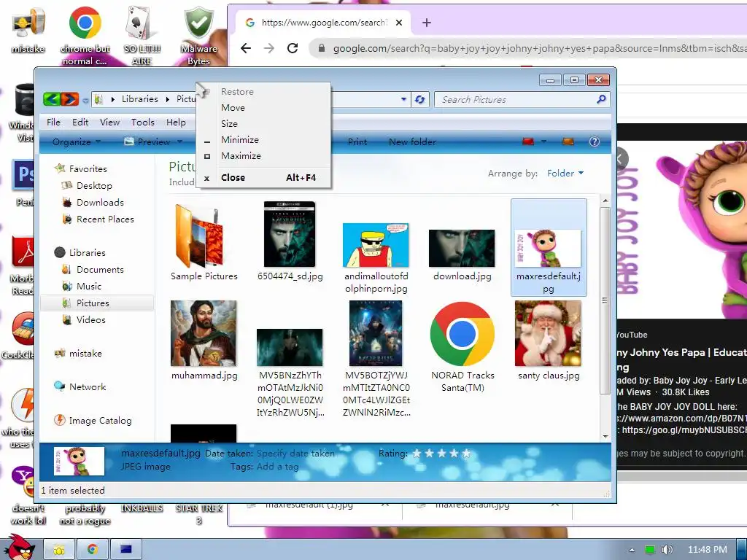The height and width of the screenshot is (560, 747).
Task: Set rating to one star
Action: click(x=417, y=454)
